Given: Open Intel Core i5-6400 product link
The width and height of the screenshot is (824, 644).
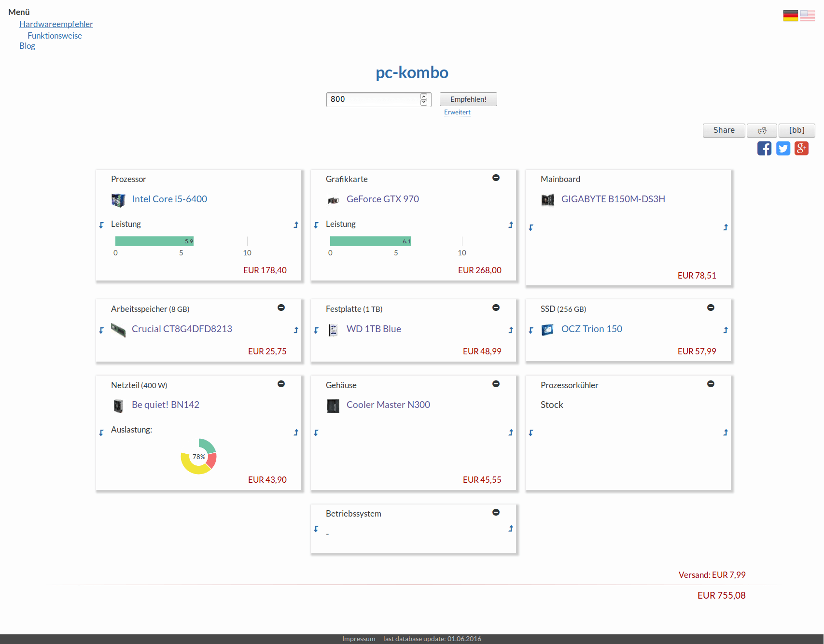Looking at the screenshot, I should [x=169, y=199].
